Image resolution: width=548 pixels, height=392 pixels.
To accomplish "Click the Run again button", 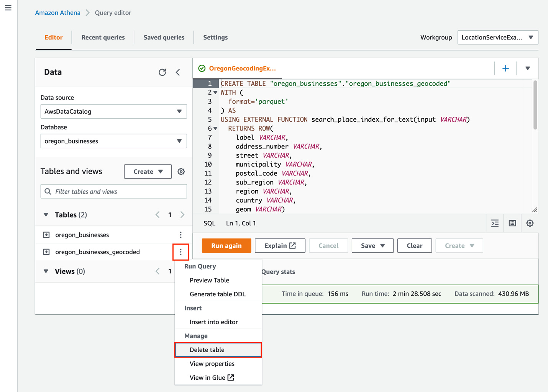I will coord(226,245).
